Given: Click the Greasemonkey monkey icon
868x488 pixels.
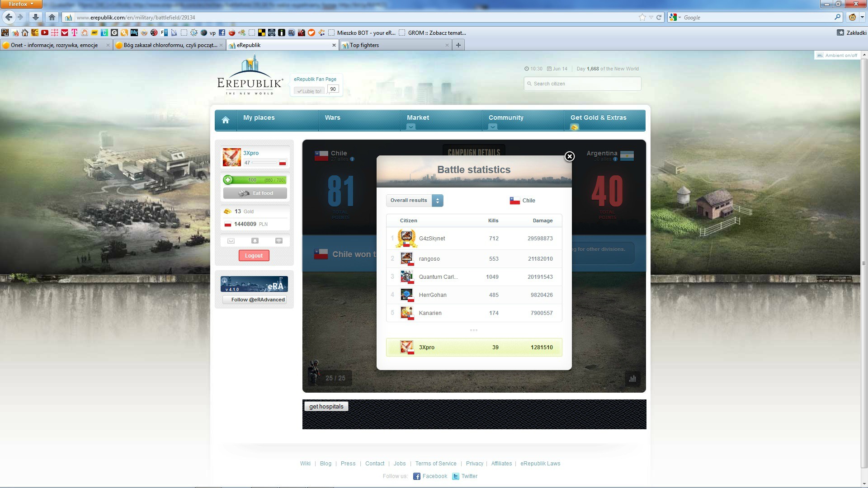Looking at the screenshot, I should pyautogui.click(x=852, y=17).
